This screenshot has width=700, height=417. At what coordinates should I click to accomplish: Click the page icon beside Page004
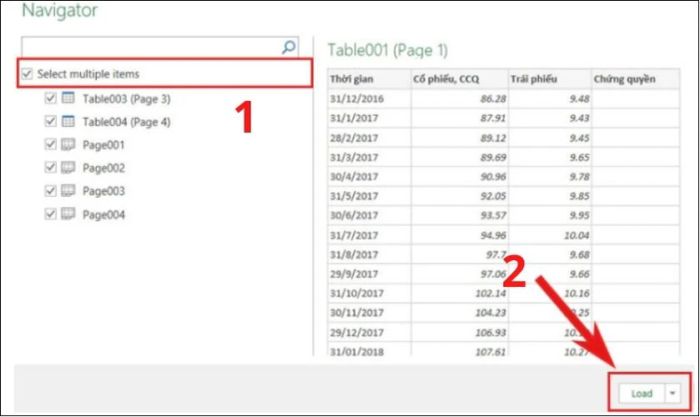coord(68,214)
